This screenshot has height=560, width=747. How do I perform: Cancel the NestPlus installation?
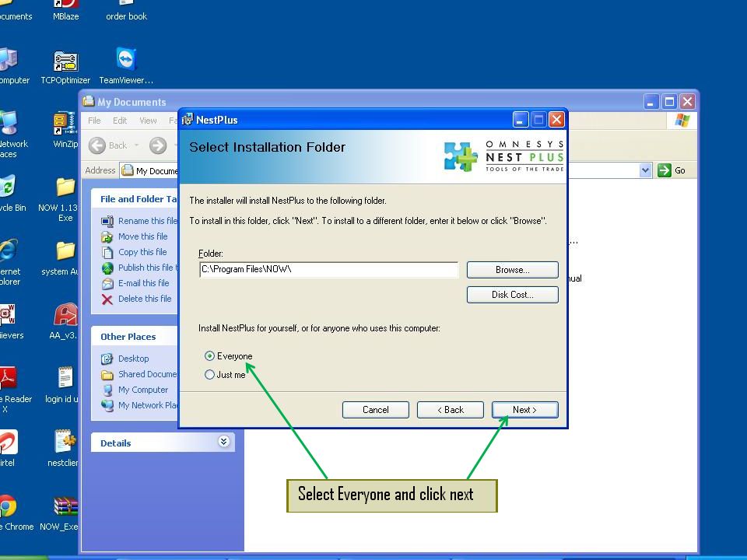coord(375,410)
